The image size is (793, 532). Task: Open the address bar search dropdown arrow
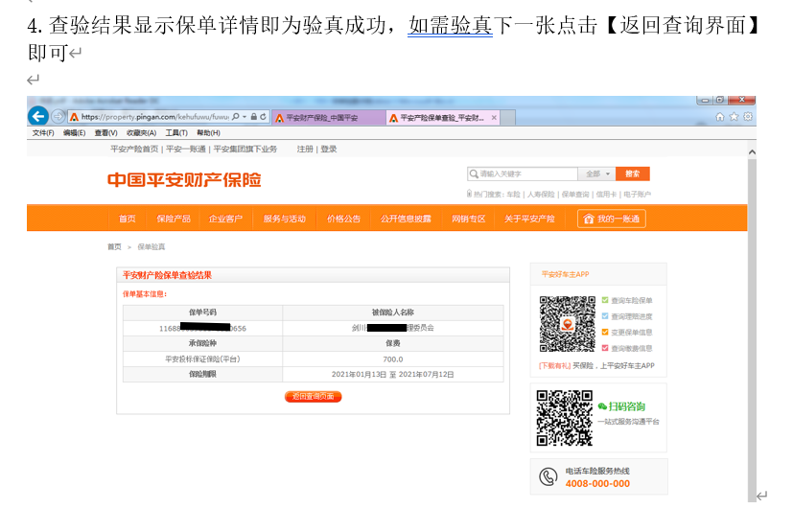244,117
